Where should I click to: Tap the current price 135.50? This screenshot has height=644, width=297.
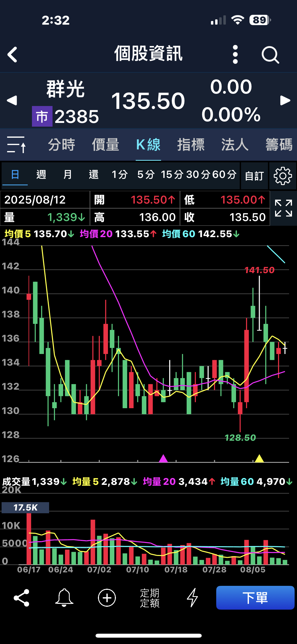(148, 101)
